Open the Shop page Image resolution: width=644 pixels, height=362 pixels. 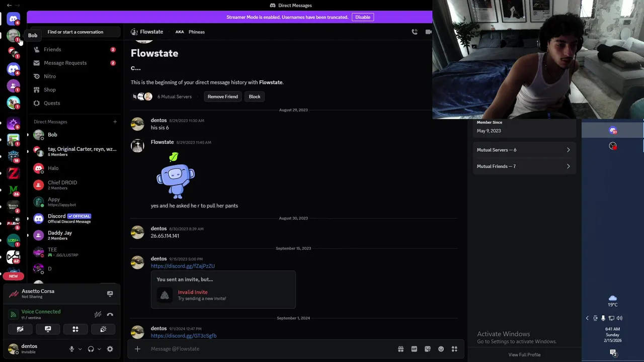pos(74,89)
